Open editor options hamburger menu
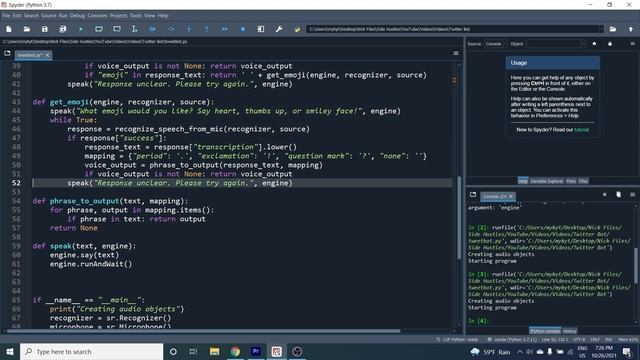The image size is (640, 360). click(x=456, y=53)
